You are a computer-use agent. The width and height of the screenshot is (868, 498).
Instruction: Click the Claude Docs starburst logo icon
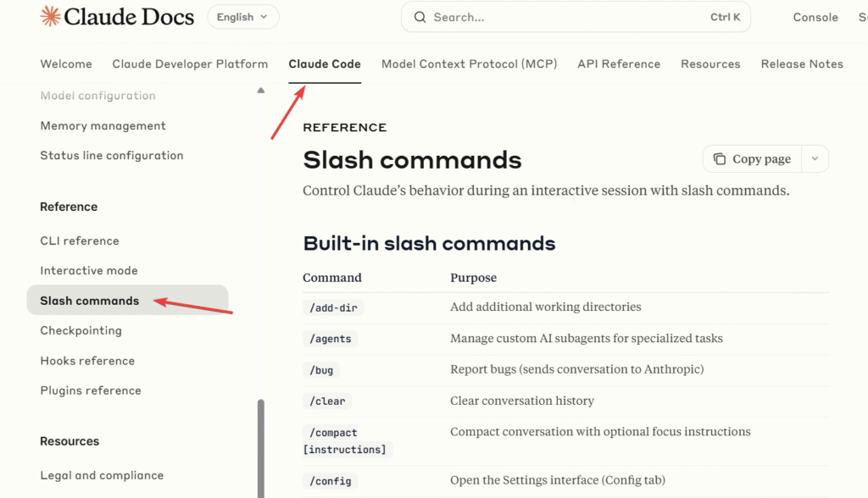(x=50, y=16)
